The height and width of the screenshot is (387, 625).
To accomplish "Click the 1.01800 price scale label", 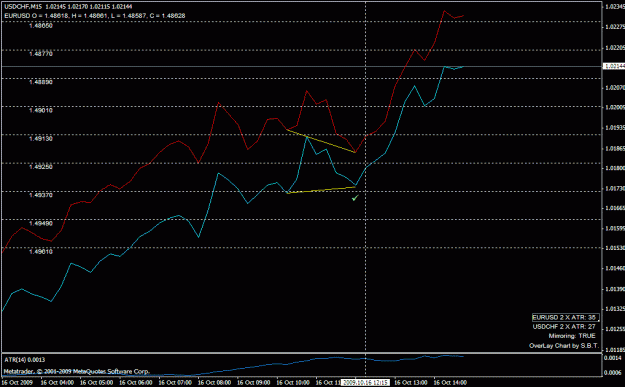I will click(x=615, y=168).
